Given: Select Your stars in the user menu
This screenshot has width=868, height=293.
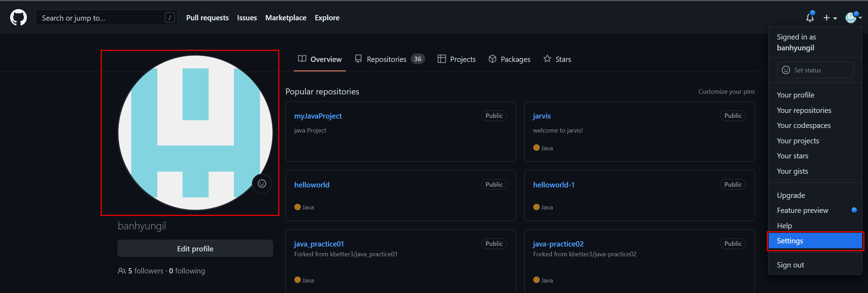Looking at the screenshot, I should coord(815,156).
